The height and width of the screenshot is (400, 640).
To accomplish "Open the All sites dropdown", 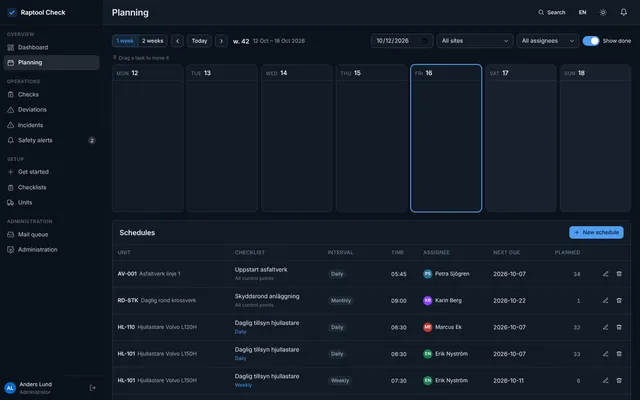I will point(475,41).
